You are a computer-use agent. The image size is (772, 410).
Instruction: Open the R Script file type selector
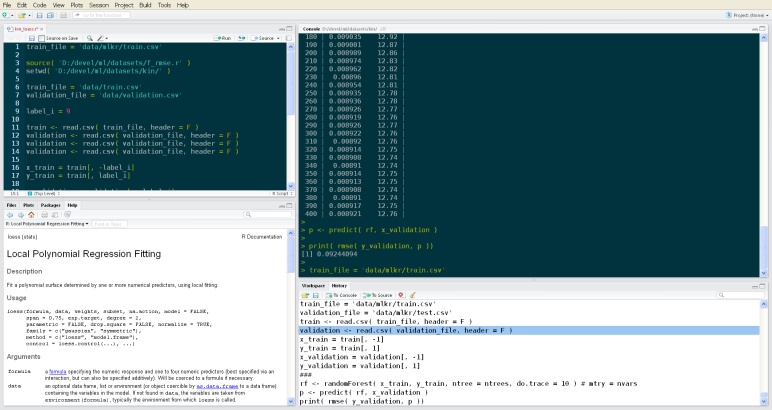point(283,193)
